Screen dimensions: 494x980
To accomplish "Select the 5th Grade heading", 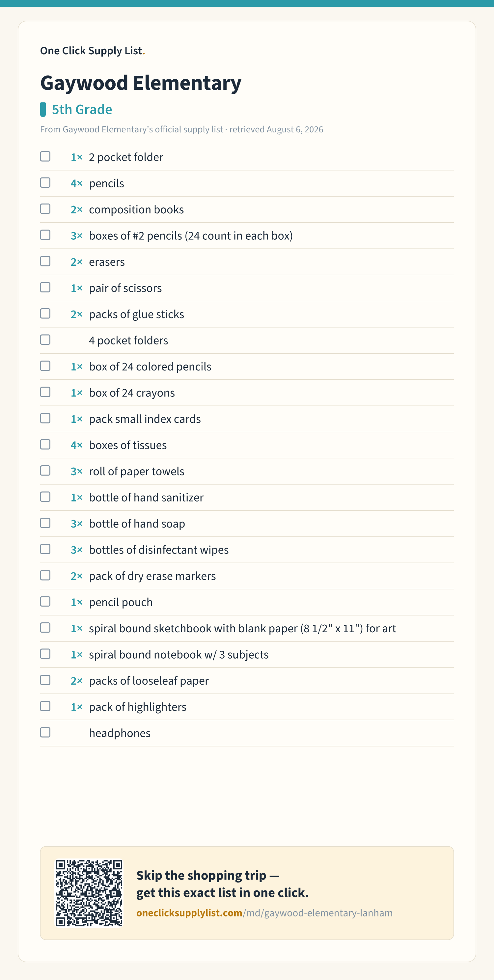I will (82, 110).
